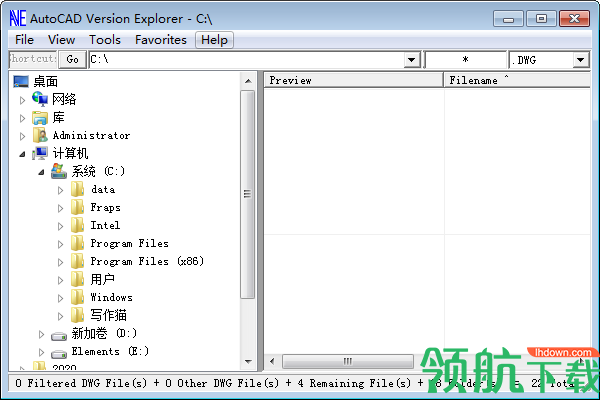Click the data folder icon
Screen dimensions: 600x400
tap(78, 189)
